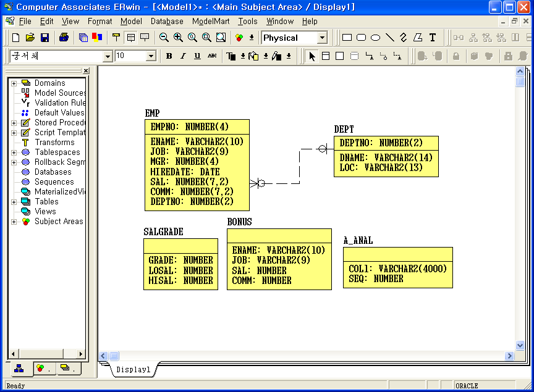Select the line drawing tool

point(389,38)
